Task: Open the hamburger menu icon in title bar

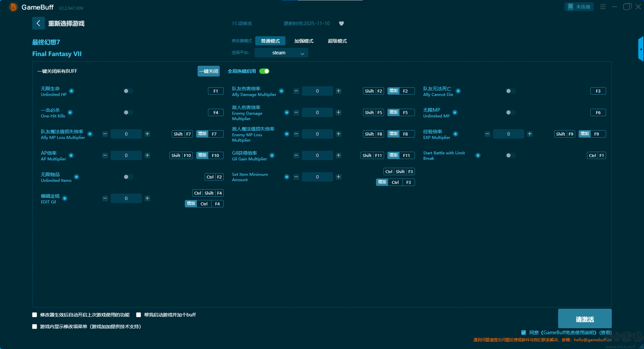Action: 603,7
